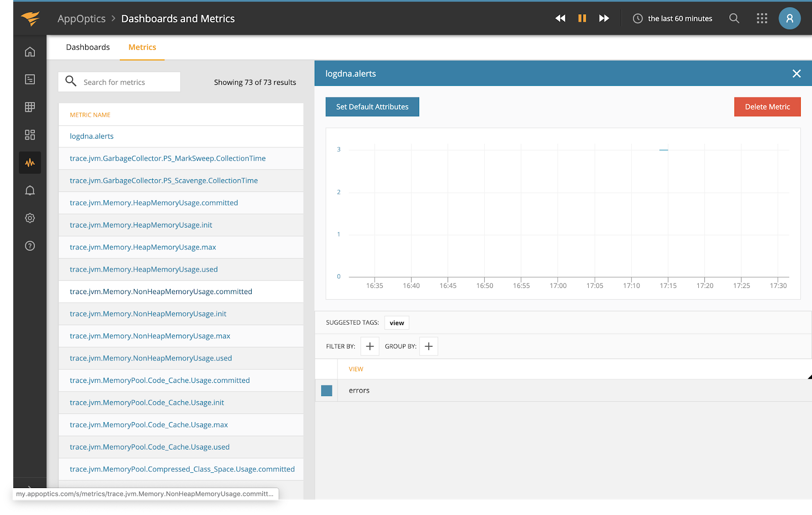Open NonHeapMemoryUsage.init metric
The height and width of the screenshot is (515, 812).
pos(148,314)
